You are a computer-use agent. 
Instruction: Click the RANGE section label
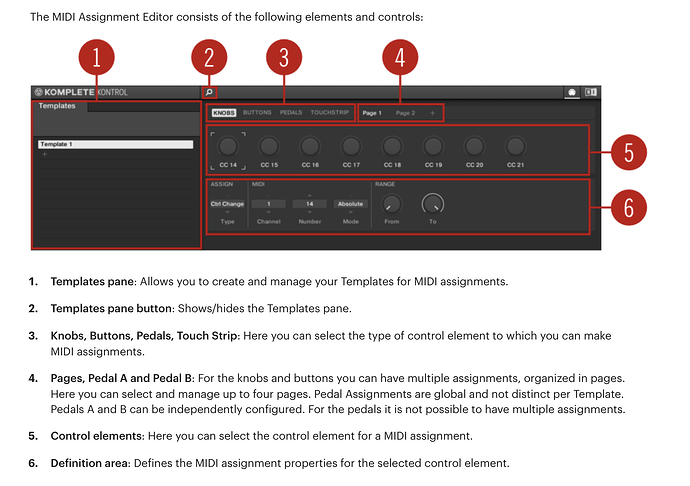tap(385, 184)
